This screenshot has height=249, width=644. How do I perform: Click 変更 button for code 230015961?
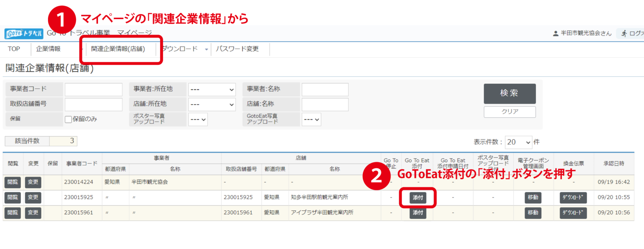click(33, 213)
